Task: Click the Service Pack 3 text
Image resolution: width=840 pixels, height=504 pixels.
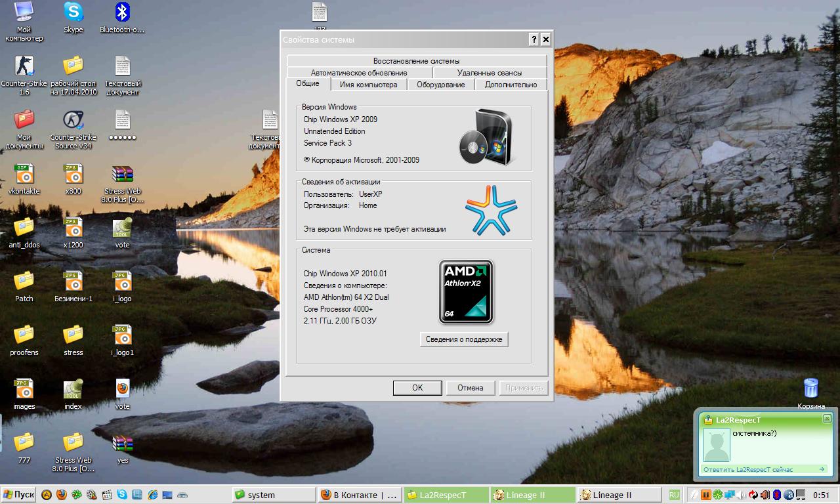Action: tap(327, 143)
